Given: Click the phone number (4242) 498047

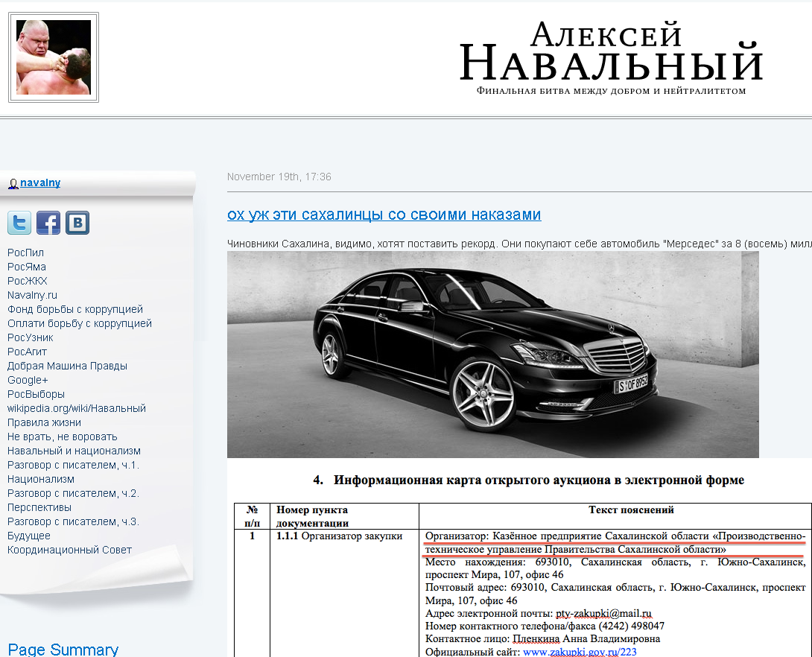Looking at the screenshot, I should [631, 626].
